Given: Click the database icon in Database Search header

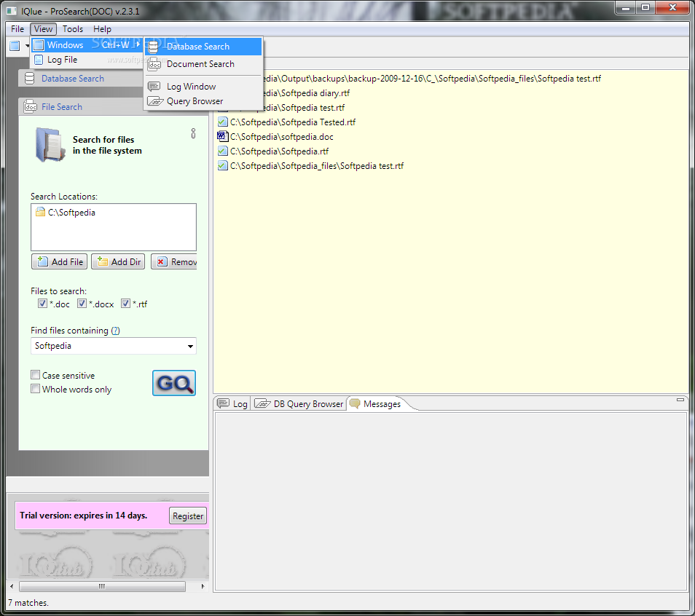Looking at the screenshot, I should click(x=30, y=79).
